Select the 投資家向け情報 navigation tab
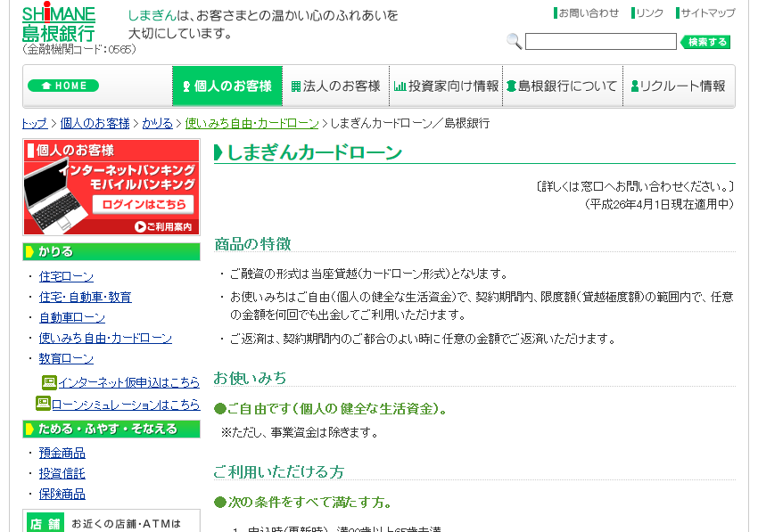The height and width of the screenshot is (532, 758). pos(446,86)
